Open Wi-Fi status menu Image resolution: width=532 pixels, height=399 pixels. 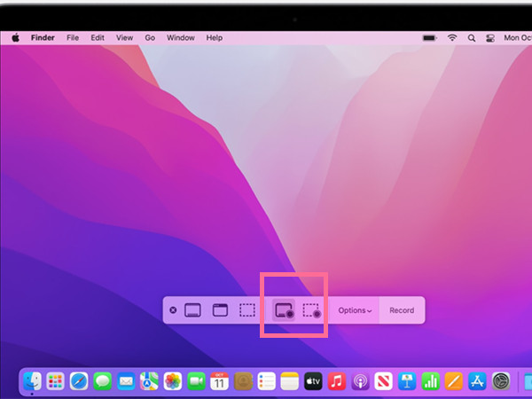(x=452, y=38)
